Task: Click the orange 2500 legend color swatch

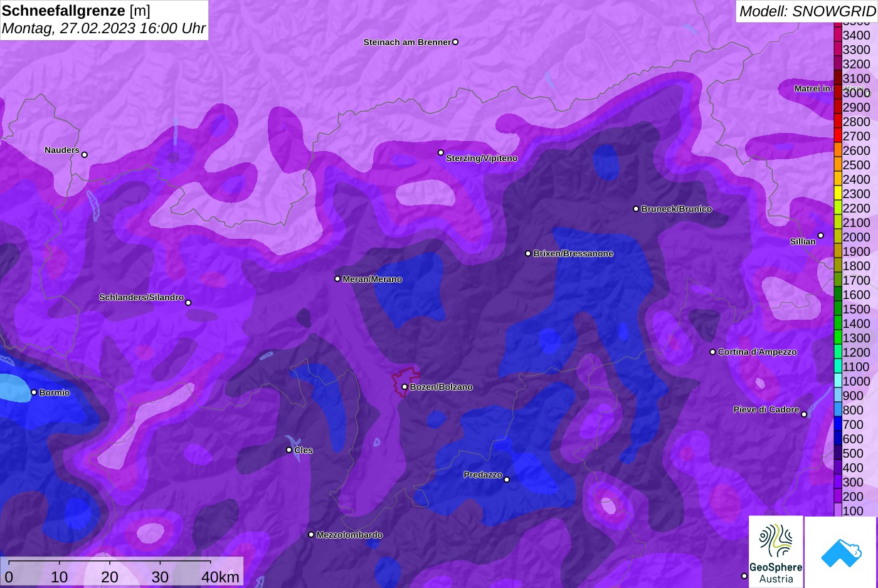Action: coord(837,165)
